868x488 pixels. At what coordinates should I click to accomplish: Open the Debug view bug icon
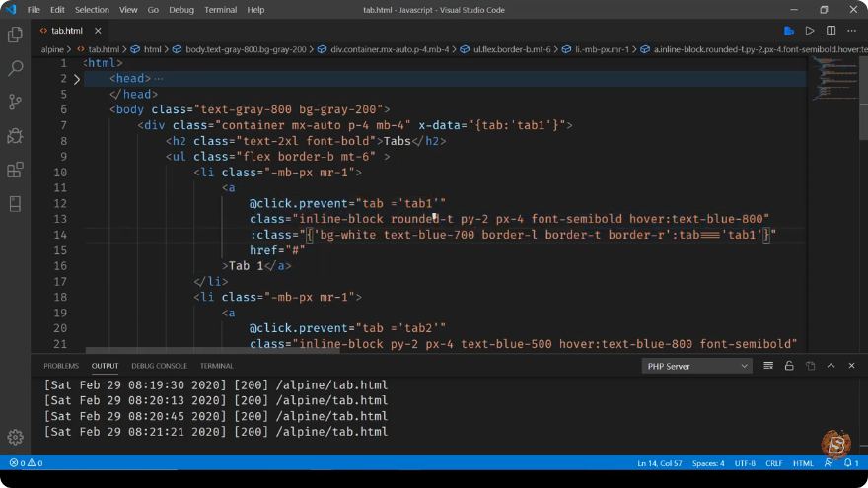(x=15, y=136)
